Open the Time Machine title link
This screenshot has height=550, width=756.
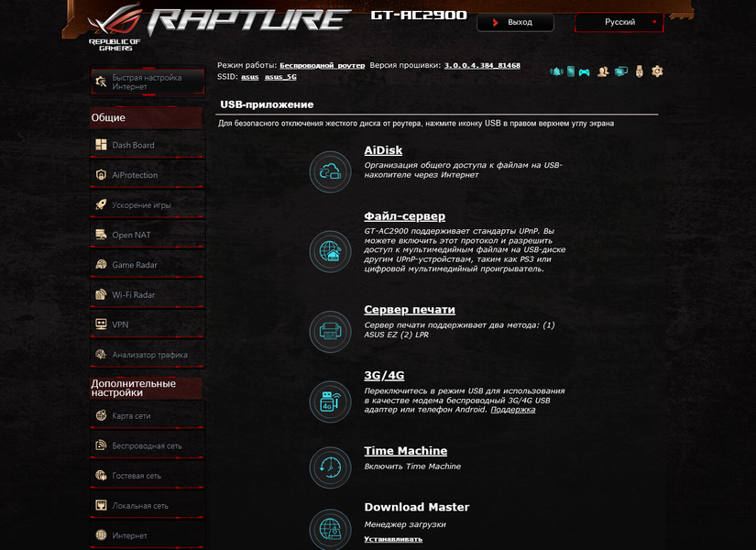click(x=405, y=451)
